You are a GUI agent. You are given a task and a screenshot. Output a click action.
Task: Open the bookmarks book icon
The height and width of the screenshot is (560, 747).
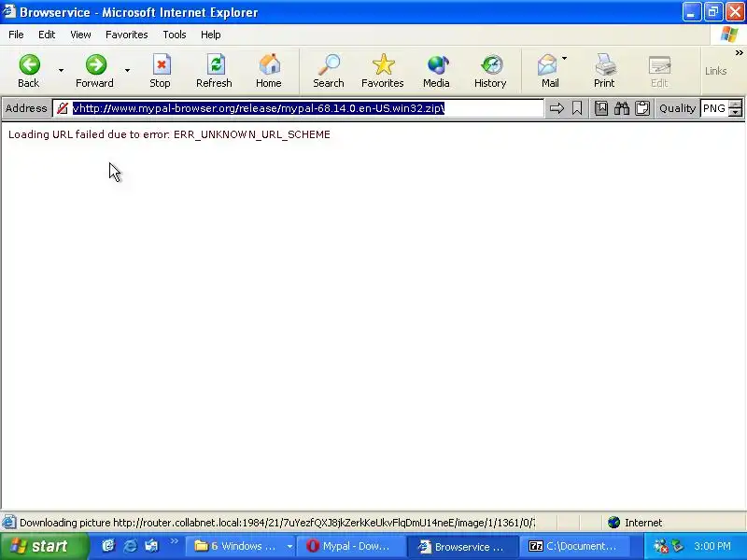[x=601, y=108]
